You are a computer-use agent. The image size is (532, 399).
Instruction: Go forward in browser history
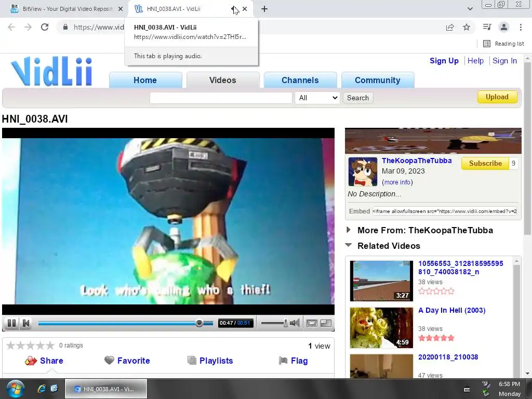click(28, 27)
